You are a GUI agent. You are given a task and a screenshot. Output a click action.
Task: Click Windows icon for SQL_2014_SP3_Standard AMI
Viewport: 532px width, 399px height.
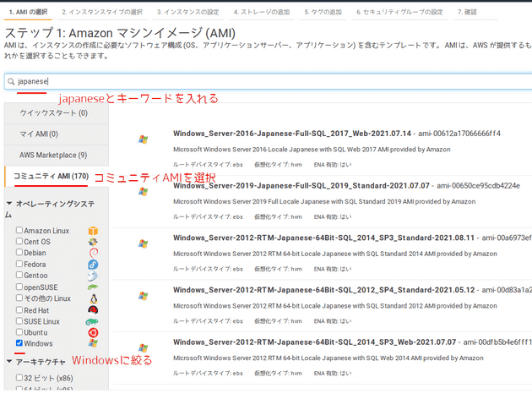(x=143, y=243)
